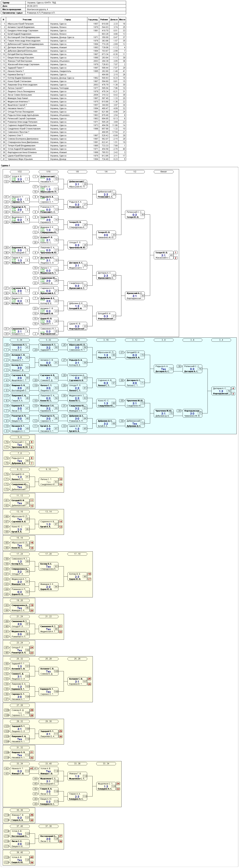The image size is (240, 868).
Task: Click the name 'Бугай Андрей Андреевич'
Action: 19,34
